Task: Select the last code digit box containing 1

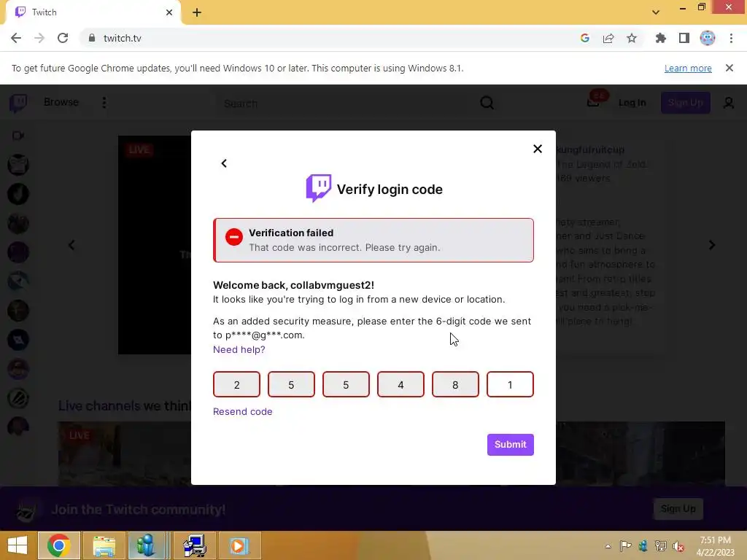Action: coord(510,384)
